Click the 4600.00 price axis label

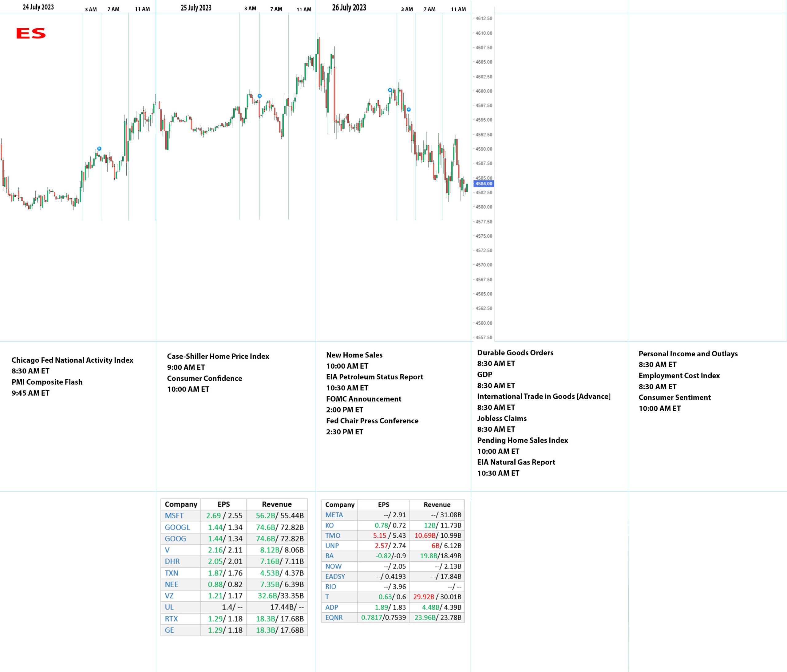pyautogui.click(x=484, y=91)
